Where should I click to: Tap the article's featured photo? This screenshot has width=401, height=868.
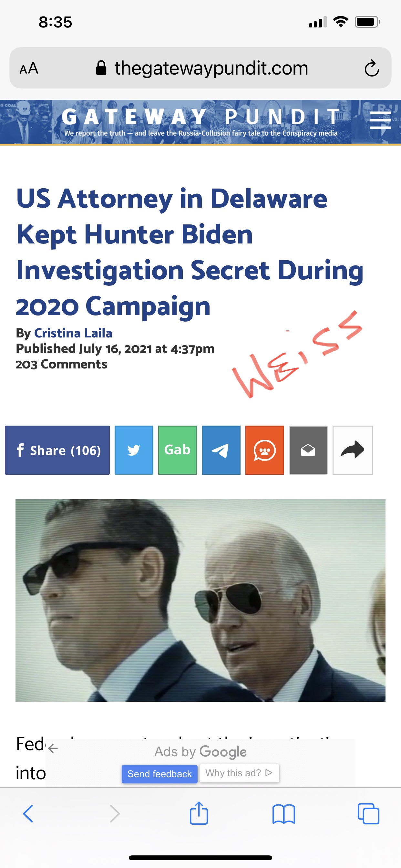(x=200, y=600)
